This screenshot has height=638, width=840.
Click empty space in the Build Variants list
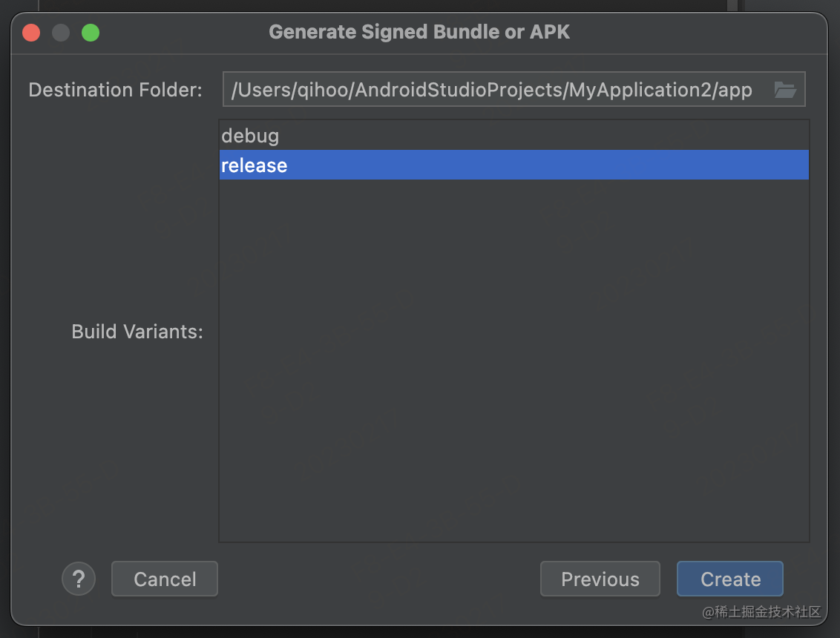[513, 359]
